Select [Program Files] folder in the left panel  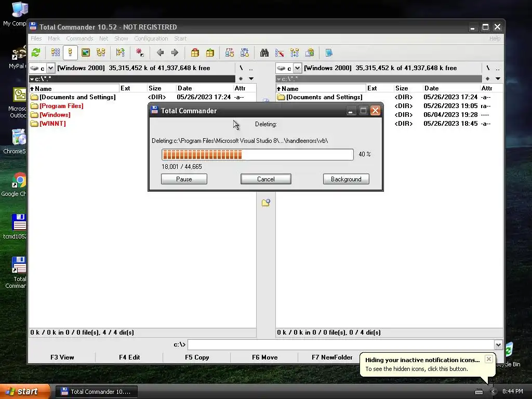61,106
